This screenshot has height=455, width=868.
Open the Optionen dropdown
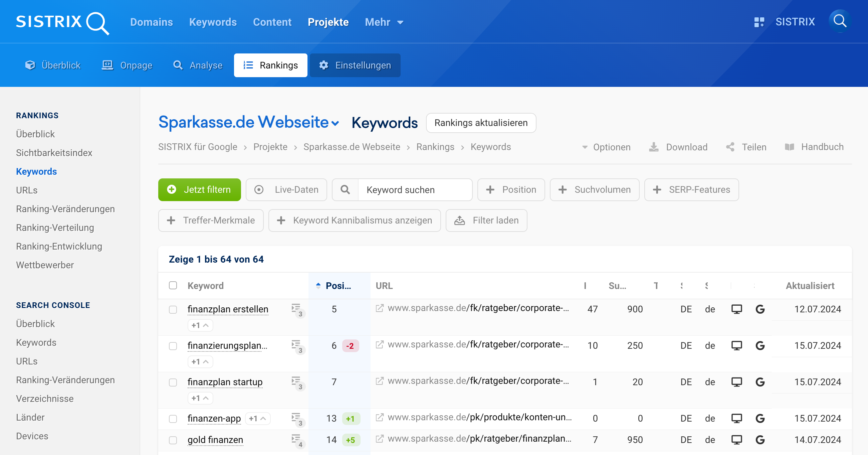pos(606,147)
